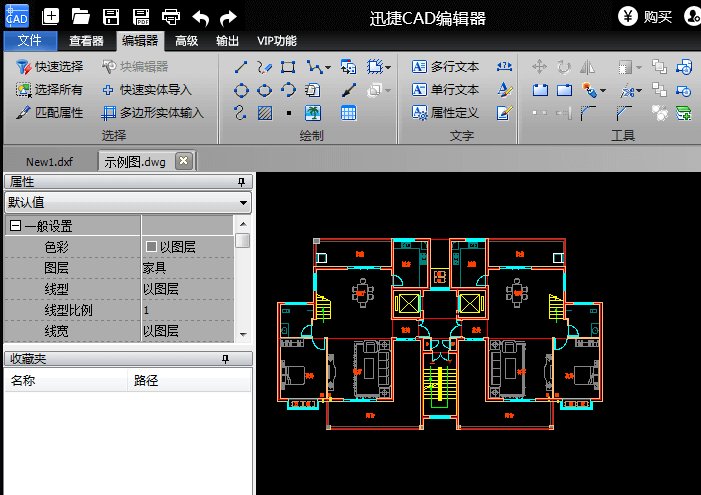Click the 购买 purchase button

(646, 16)
